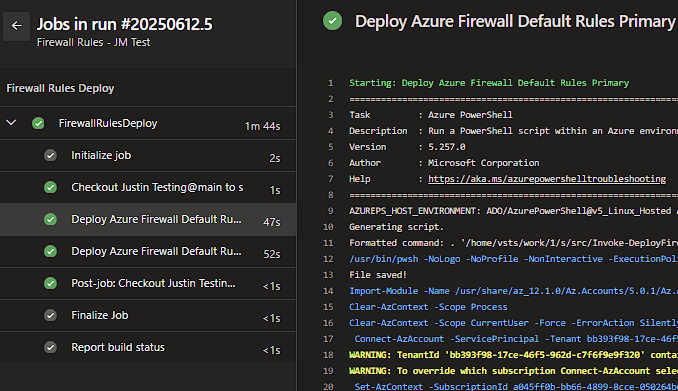Screen dimensions: 678x391
Task: Select the deploy step that took 52s
Action: click(148, 251)
